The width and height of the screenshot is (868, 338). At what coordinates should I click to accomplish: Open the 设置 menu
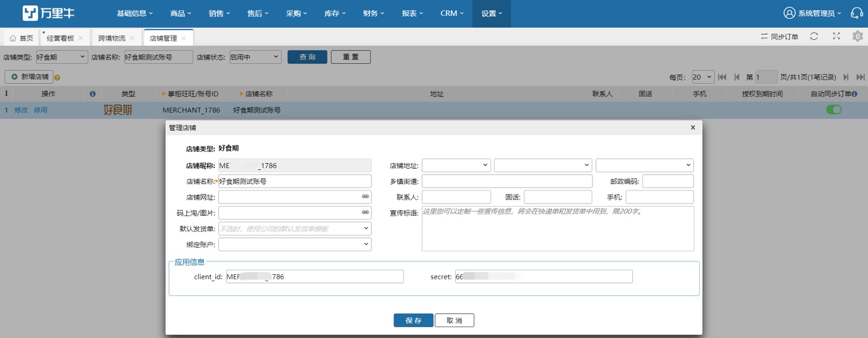point(492,13)
